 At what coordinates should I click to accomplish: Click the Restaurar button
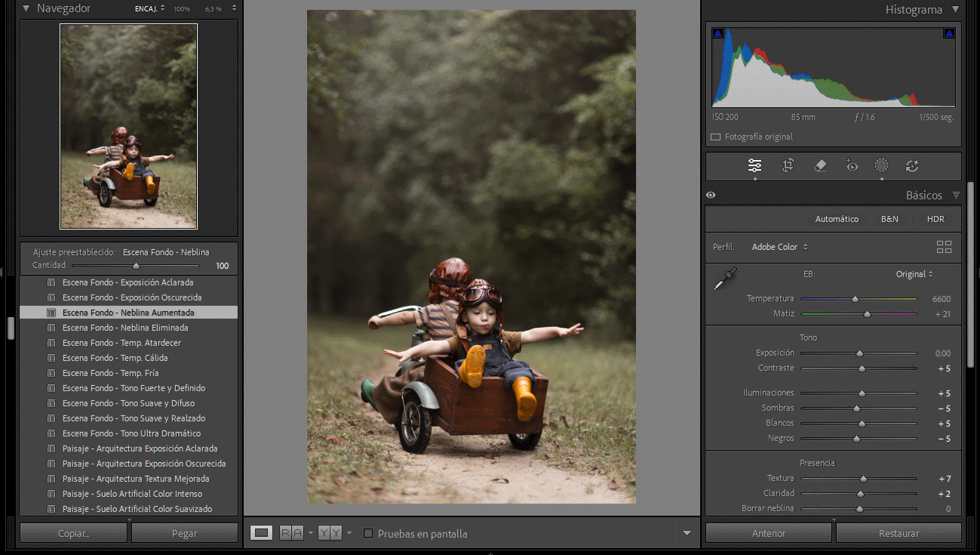899,533
